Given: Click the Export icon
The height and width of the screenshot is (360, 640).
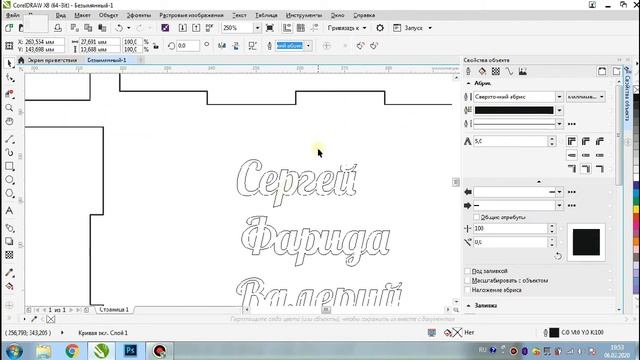Looking at the screenshot, I should pos(196,28).
